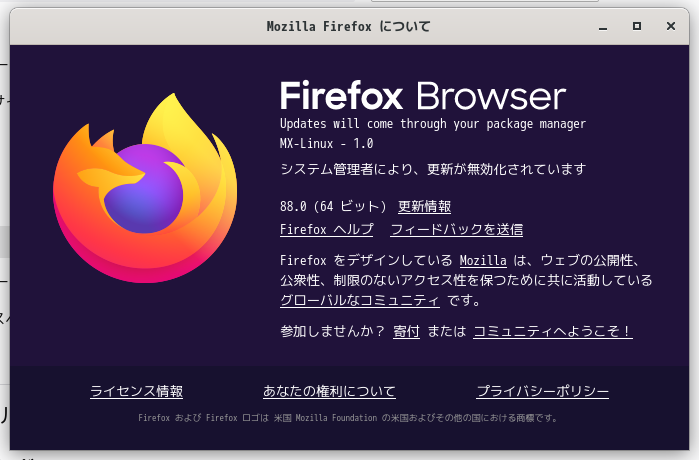Screen dimensions: 699x460
Task: Click the Firefox Browser heading
Action: tap(423, 95)
